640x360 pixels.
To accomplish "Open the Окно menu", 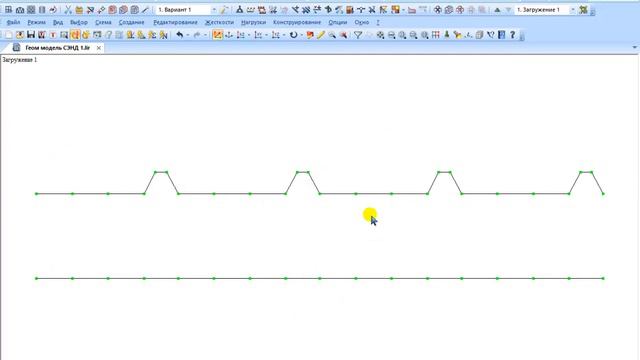I will [362, 22].
